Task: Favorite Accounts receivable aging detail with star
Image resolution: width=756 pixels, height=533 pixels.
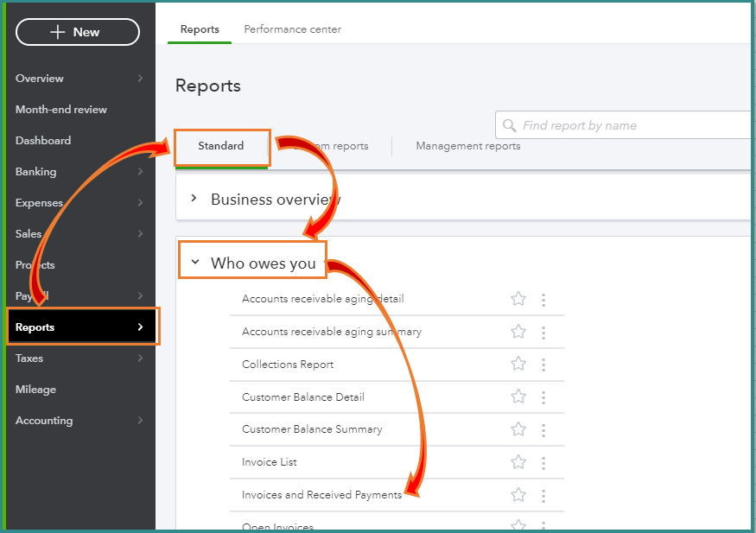Action: tap(518, 299)
